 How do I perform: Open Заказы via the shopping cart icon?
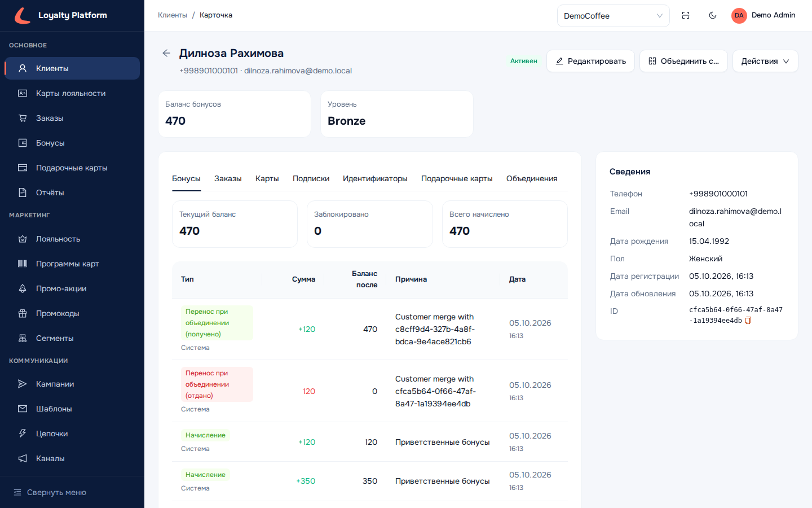[x=23, y=118]
